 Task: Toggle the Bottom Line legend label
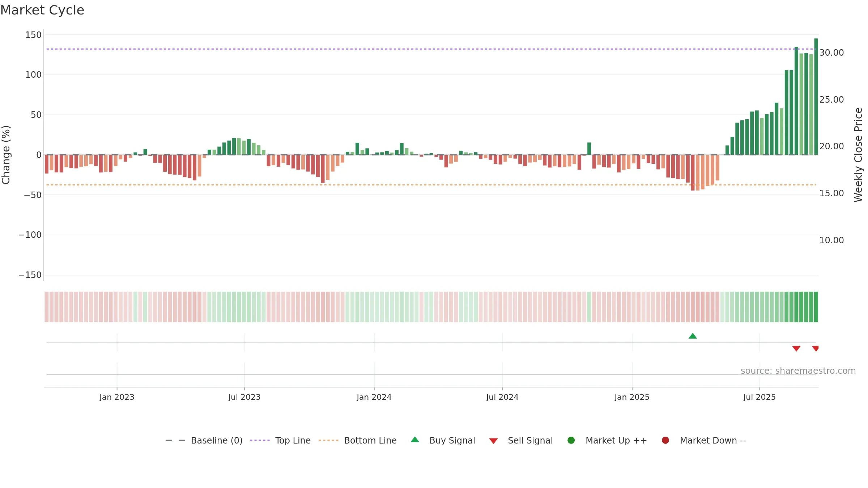coord(370,441)
